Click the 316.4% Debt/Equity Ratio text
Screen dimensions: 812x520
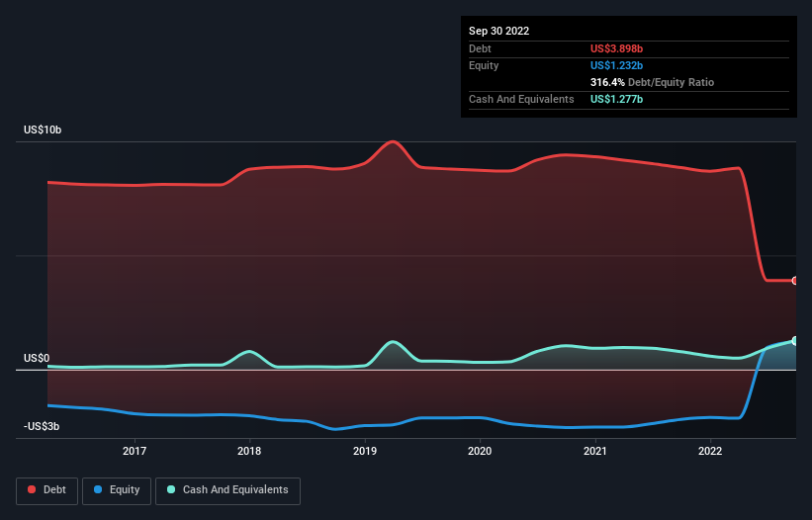pyautogui.click(x=652, y=82)
